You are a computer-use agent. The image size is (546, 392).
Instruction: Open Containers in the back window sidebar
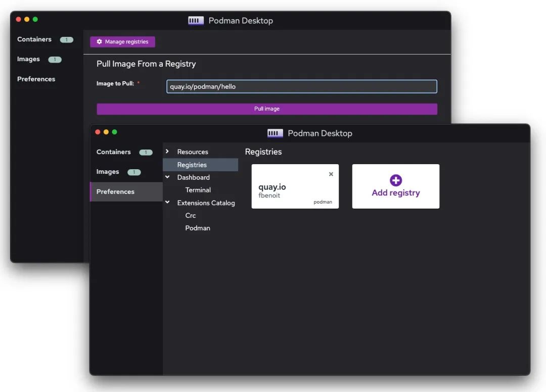pos(34,39)
